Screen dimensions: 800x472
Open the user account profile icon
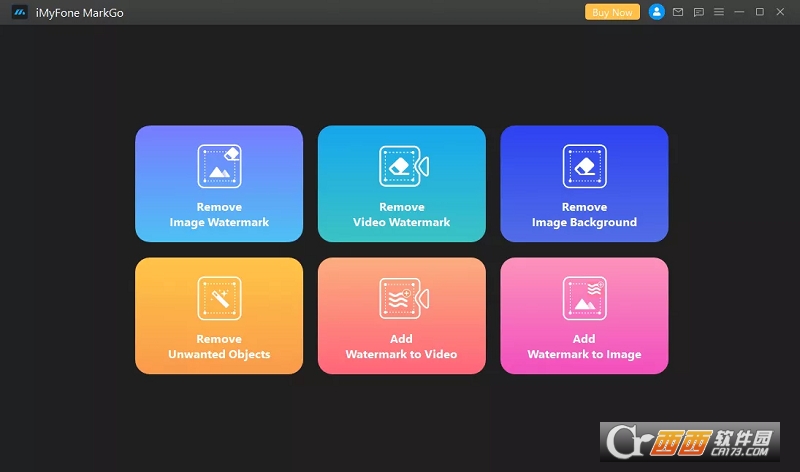coord(656,12)
